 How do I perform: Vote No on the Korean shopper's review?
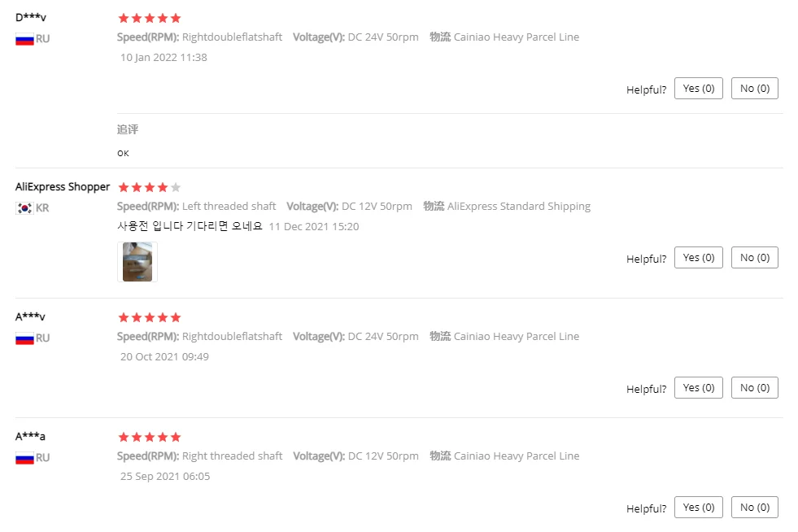(755, 258)
